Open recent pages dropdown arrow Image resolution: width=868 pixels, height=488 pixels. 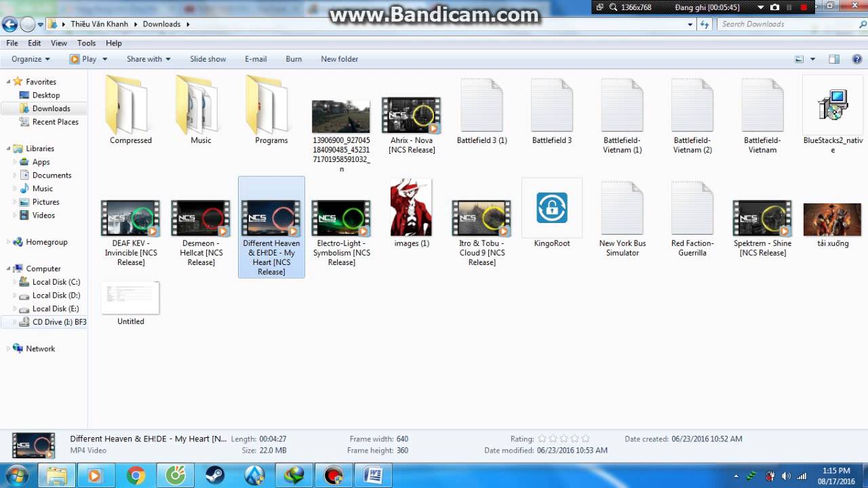pyautogui.click(x=41, y=24)
